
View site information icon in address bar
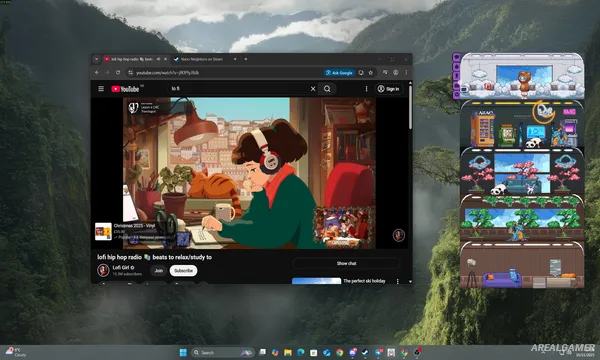click(131, 72)
